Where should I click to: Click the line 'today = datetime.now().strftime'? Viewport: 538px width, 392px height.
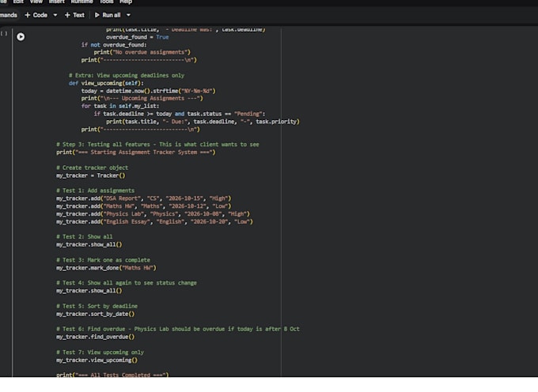pyautogui.click(x=148, y=91)
